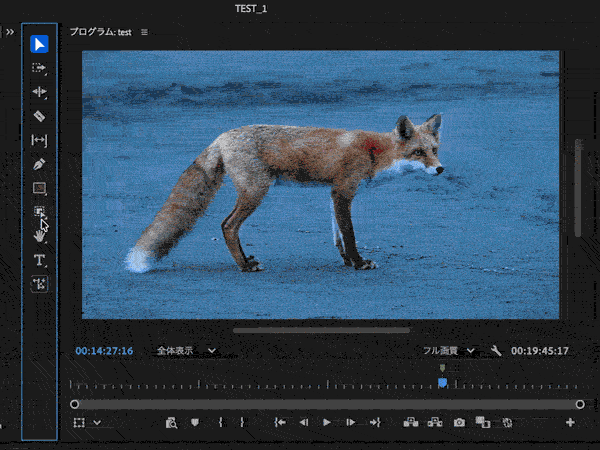Open the フル画質 playback resolution dropdown
The width and height of the screenshot is (600, 450).
[449, 351]
